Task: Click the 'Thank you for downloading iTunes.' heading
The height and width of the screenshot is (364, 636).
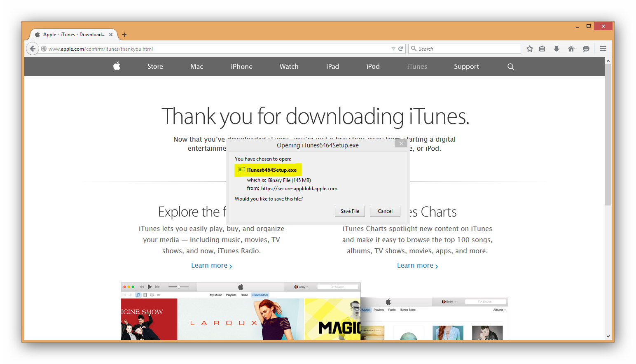Action: point(316,116)
